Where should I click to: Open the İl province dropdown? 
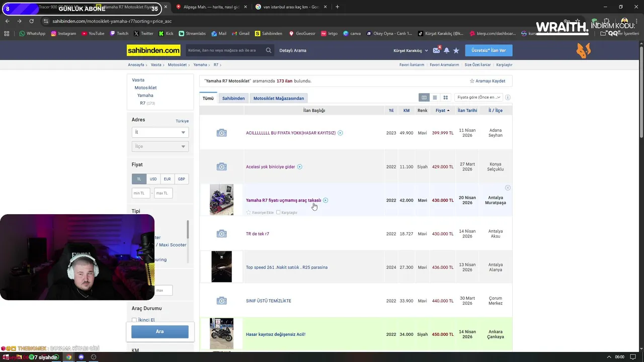160,132
